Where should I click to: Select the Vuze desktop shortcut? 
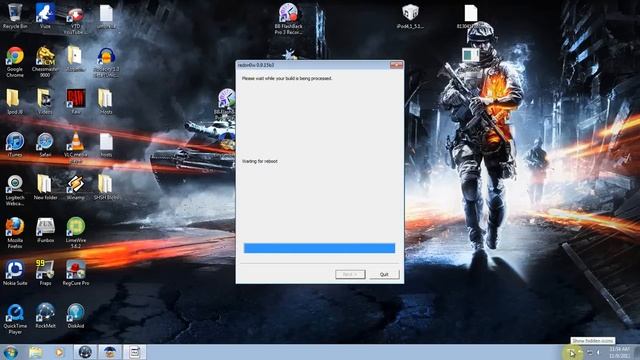tap(45, 16)
